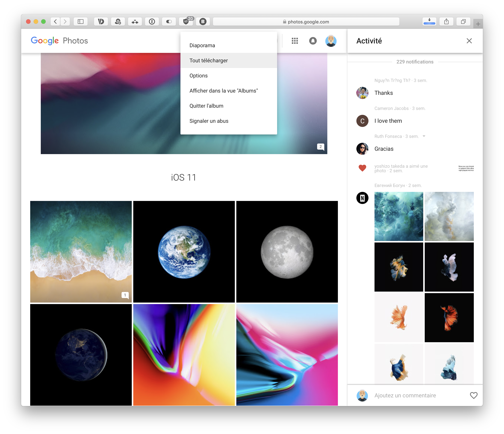Open the Google account avatar

[x=331, y=41]
